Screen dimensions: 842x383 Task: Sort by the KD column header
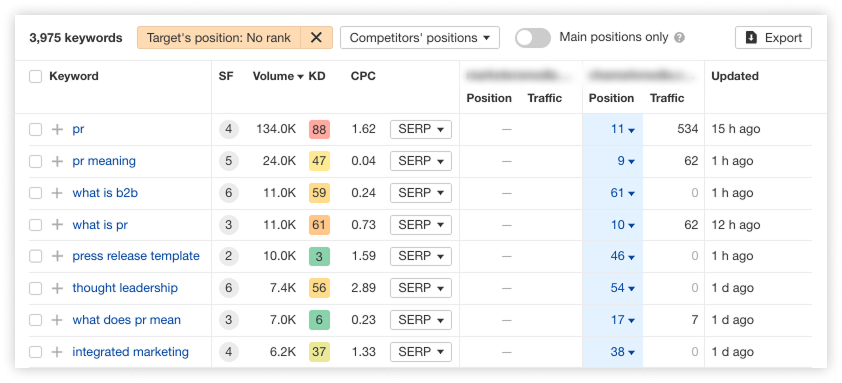click(x=317, y=76)
